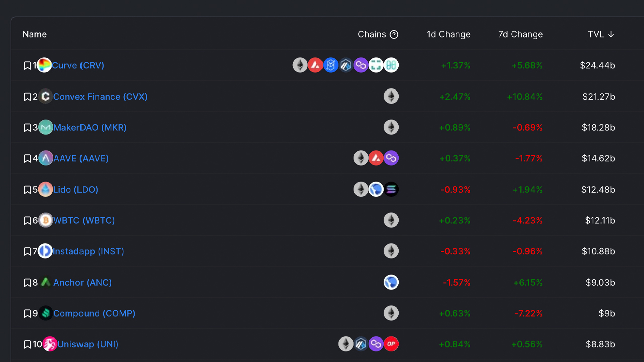Click the 1d Change column header
This screenshot has height=362, width=644.
(448, 34)
